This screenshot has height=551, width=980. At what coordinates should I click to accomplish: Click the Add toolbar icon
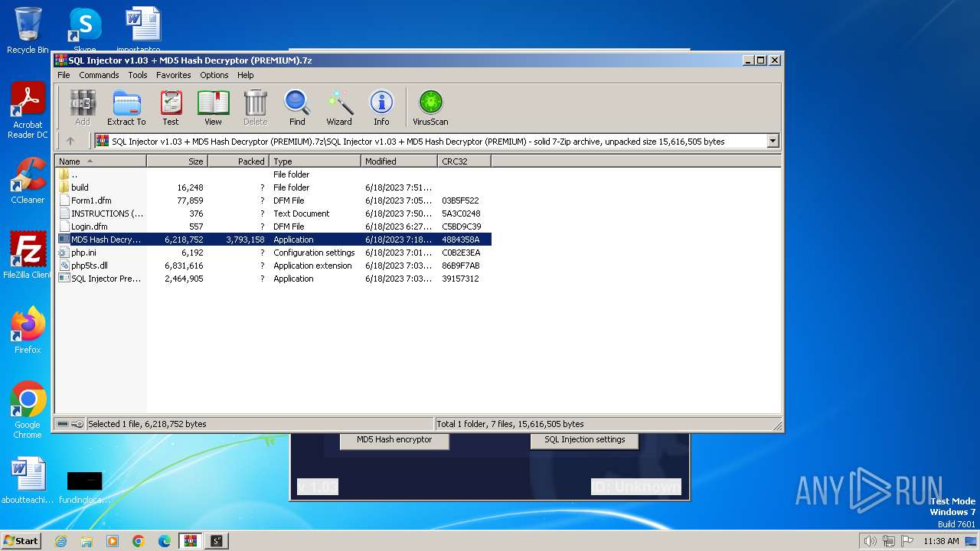pos(83,108)
